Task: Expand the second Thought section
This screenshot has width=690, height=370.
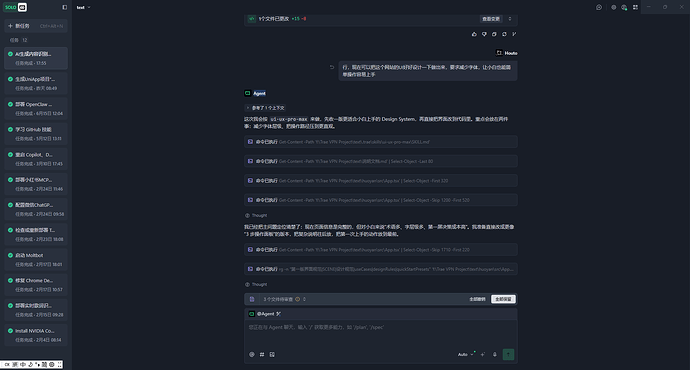Action: (x=256, y=284)
